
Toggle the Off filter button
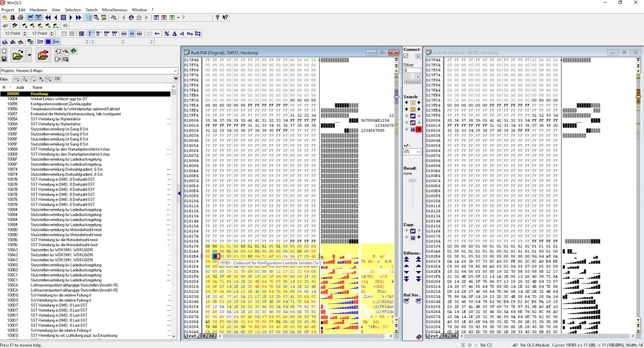(x=57, y=79)
